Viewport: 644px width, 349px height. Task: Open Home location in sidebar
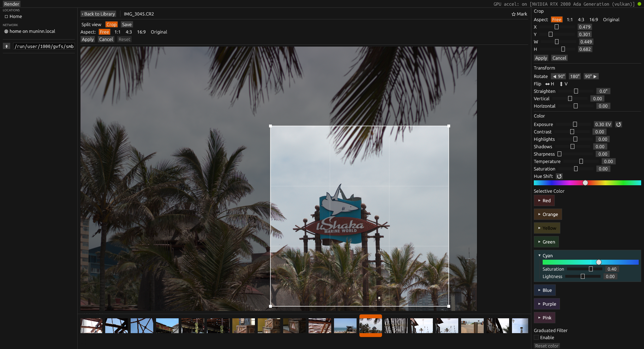[x=13, y=17]
